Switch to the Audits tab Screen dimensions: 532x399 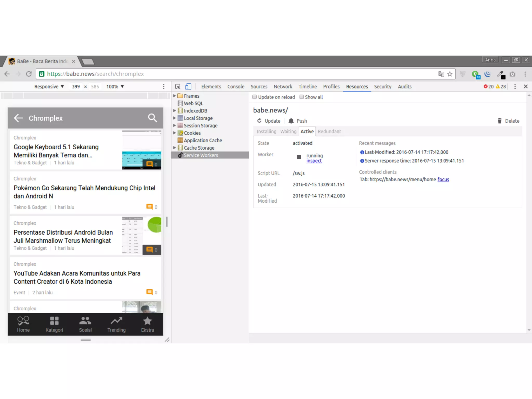point(405,87)
